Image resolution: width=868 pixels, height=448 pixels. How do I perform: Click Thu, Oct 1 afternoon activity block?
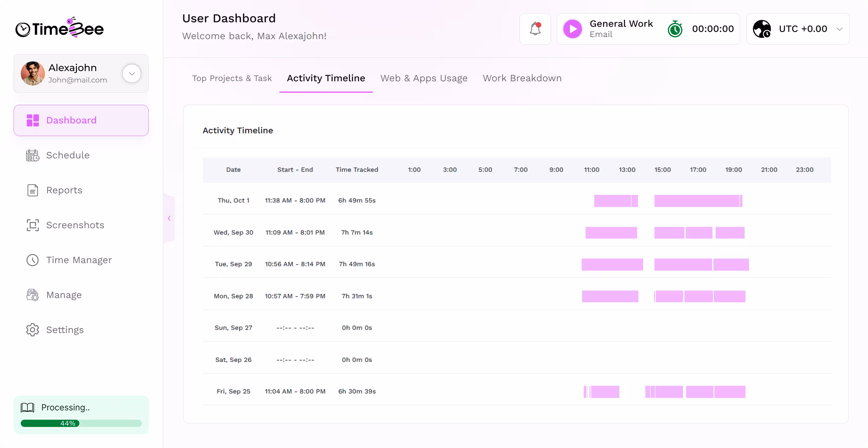click(697, 201)
